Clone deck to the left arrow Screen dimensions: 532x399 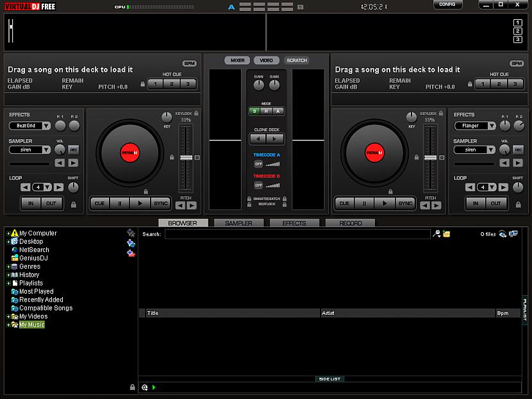click(258, 139)
